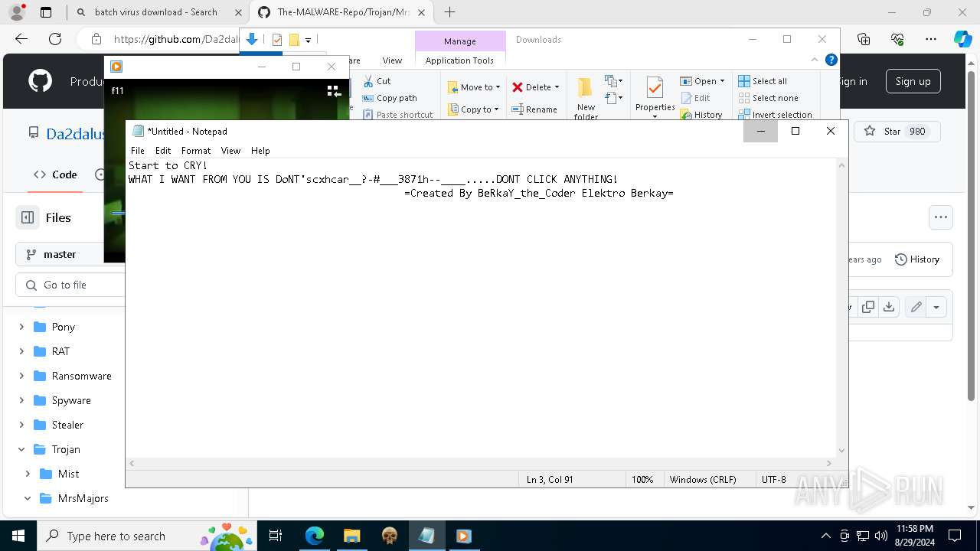Open the Ransomware folder link
980x551 pixels.
pyautogui.click(x=81, y=376)
